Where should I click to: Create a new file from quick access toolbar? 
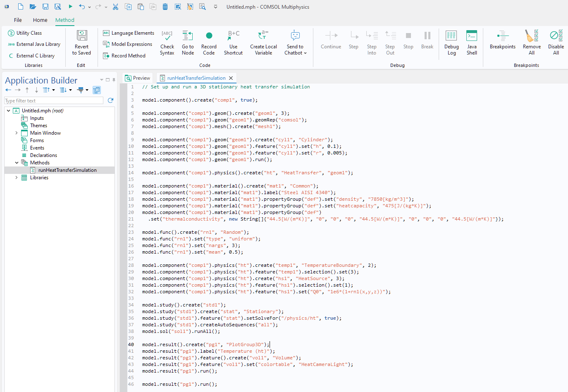[x=20, y=7]
